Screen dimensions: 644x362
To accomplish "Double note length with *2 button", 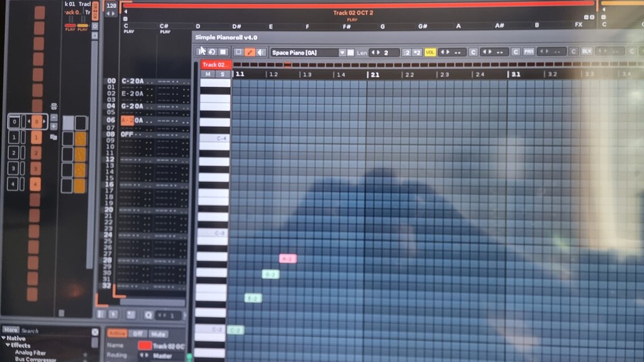I will click(x=417, y=53).
